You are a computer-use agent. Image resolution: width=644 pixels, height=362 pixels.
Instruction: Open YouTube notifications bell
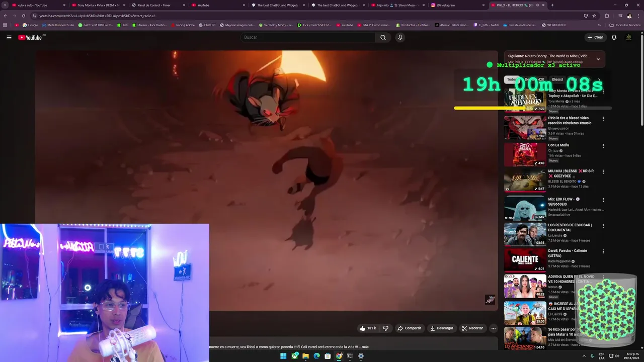pos(614,37)
